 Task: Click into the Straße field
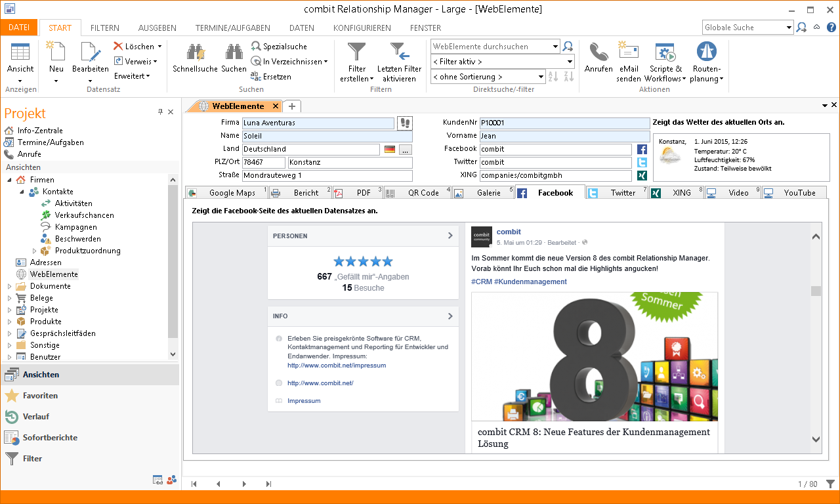coord(327,176)
